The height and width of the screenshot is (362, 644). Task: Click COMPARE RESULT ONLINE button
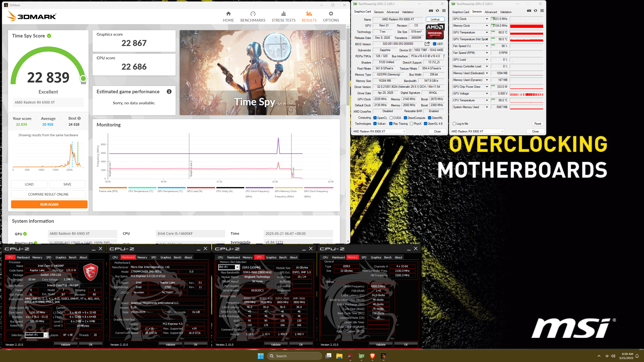click(x=48, y=194)
